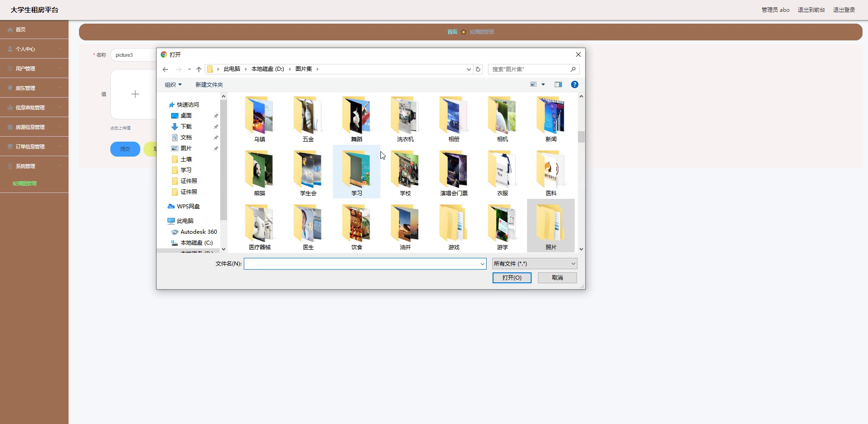Select the 照片 folder
Screen dimensions: 868x424
(551, 226)
